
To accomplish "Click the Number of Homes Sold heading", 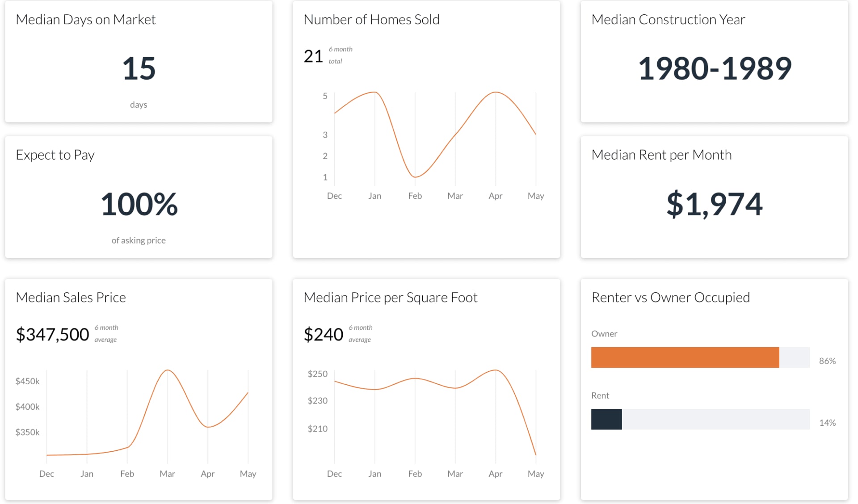I will [x=371, y=20].
